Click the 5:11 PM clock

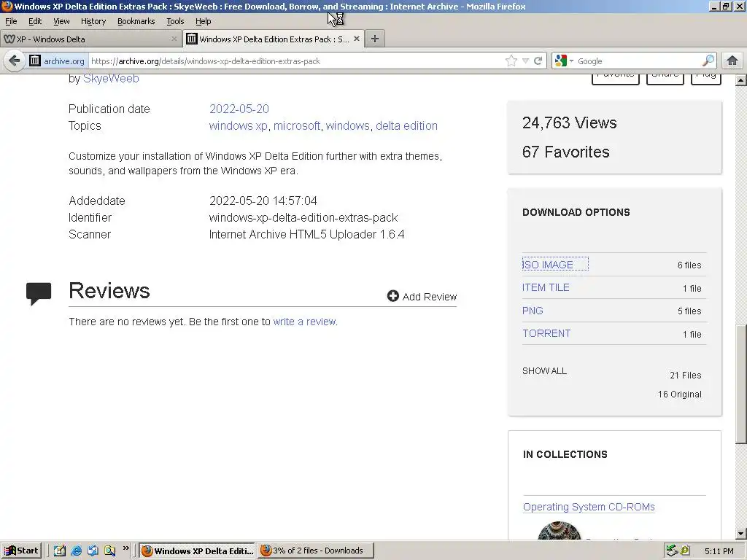719,551
